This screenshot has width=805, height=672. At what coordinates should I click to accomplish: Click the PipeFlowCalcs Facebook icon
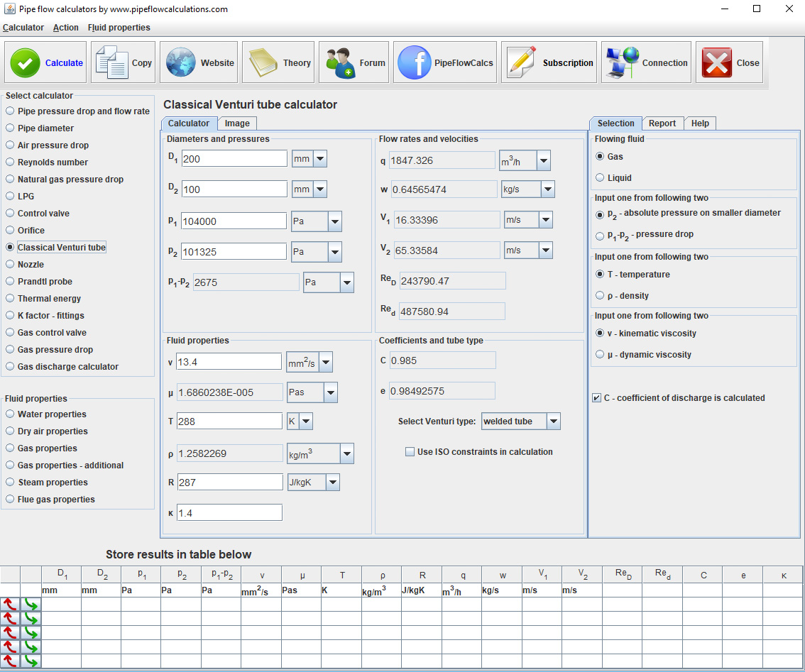click(x=414, y=63)
